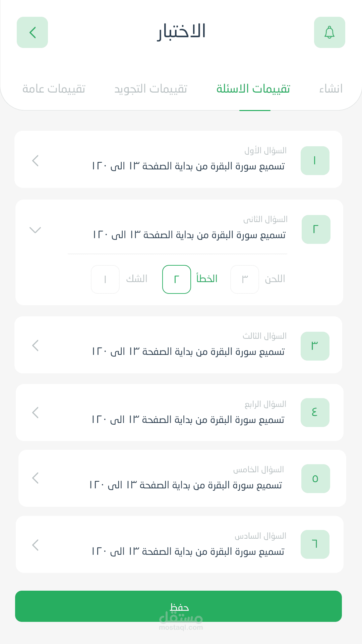Image resolution: width=362 pixels, height=644 pixels.
Task: Open the انشاء tab
Action: pyautogui.click(x=331, y=89)
